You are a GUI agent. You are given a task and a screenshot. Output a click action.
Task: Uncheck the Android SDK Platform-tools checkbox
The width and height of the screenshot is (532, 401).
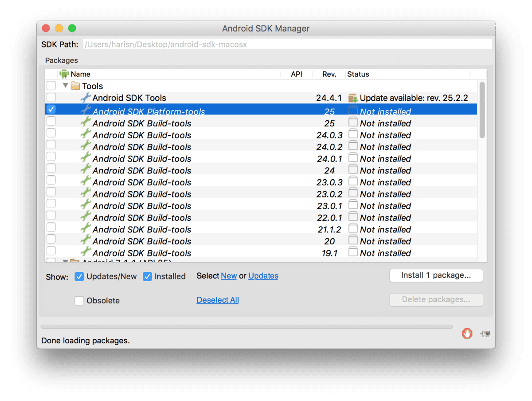[51, 109]
